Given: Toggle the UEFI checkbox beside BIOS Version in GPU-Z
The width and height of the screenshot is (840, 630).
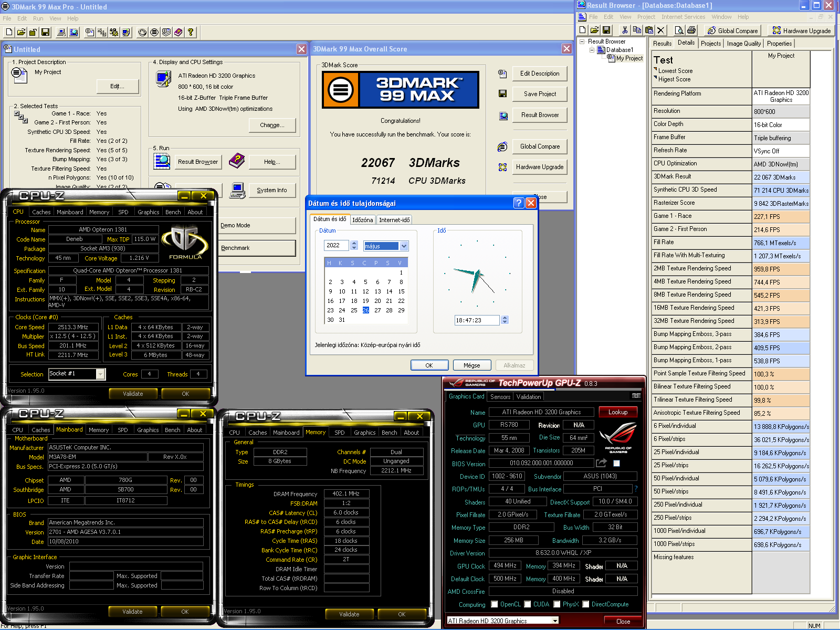Looking at the screenshot, I should coord(617,463).
